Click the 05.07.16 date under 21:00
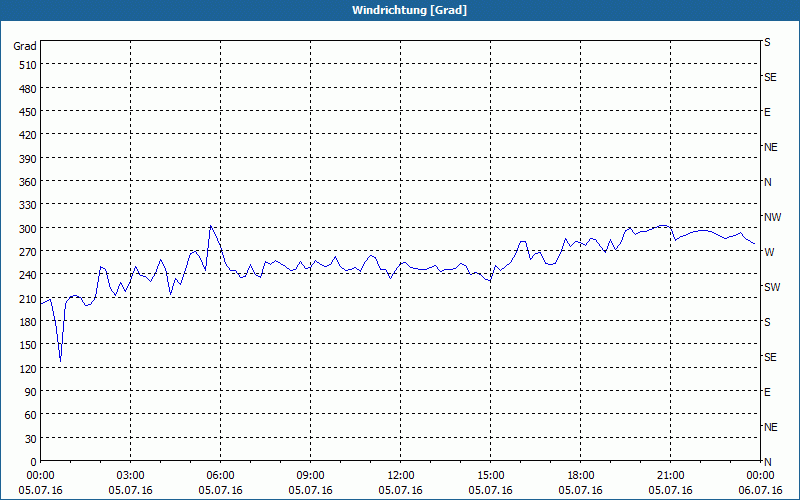 pyautogui.click(x=670, y=490)
